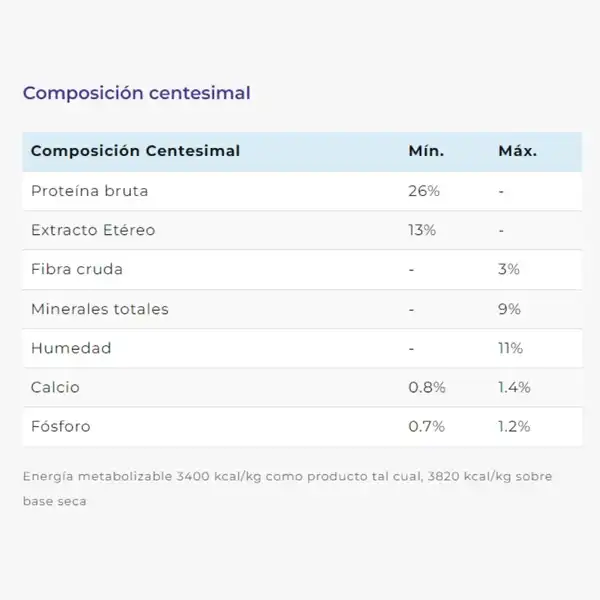Viewport: 600px width, 600px height.
Task: Click the 3% maximum fibra value
Action: tap(509, 269)
